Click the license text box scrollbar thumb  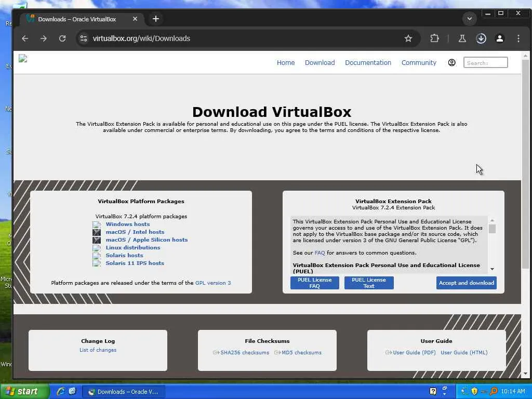pos(492,229)
